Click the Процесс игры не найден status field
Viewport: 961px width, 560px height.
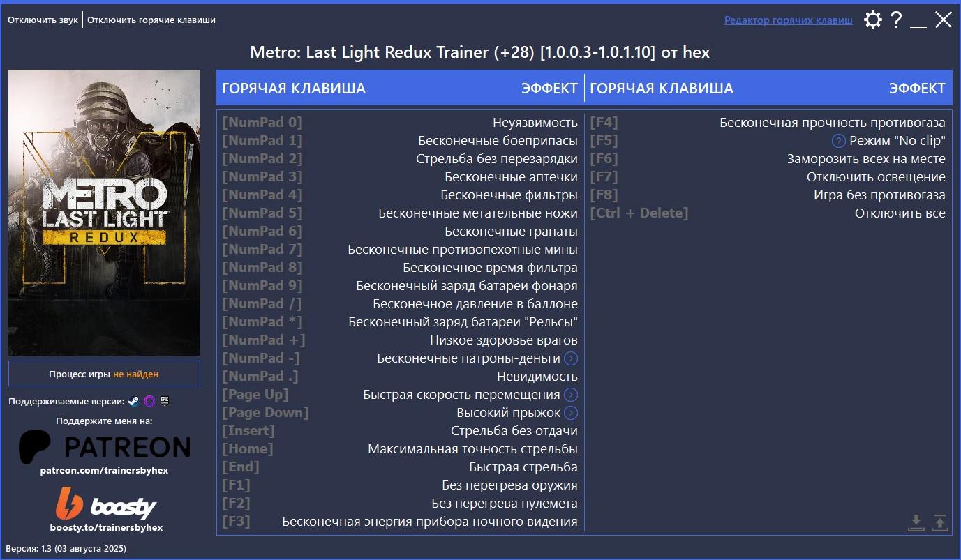[x=103, y=374]
